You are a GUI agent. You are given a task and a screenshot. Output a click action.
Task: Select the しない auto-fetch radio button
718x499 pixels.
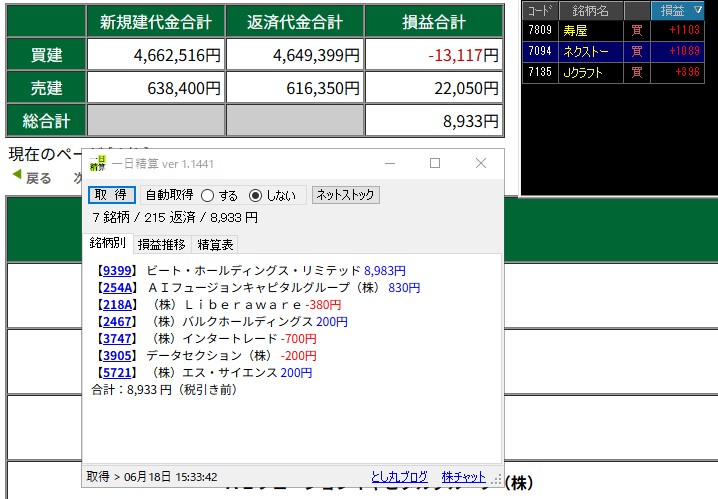point(255,195)
